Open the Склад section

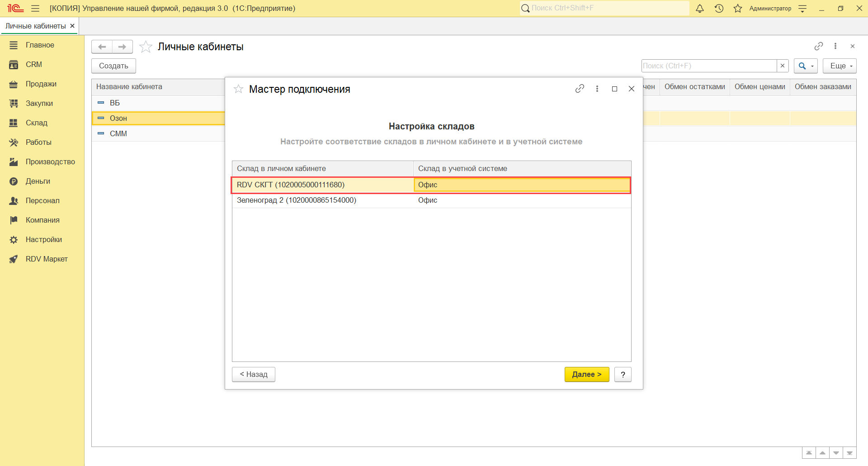pyautogui.click(x=37, y=123)
